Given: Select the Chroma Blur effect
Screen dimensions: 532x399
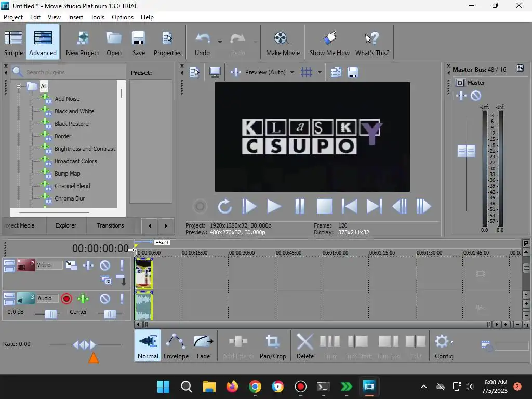Looking at the screenshot, I should click(70, 198).
